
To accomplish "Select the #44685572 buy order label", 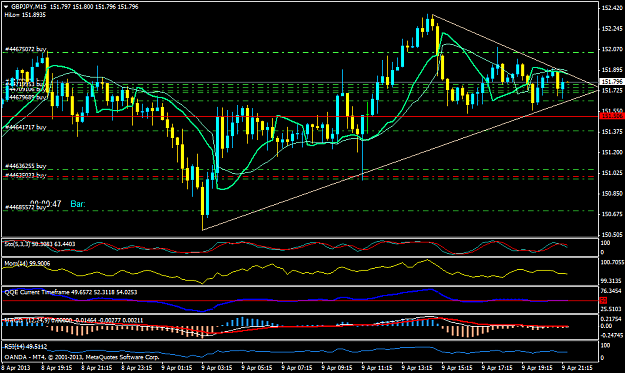I will coord(26,207).
